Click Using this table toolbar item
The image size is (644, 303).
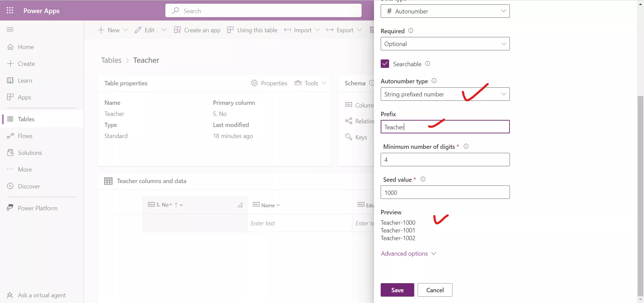click(252, 30)
